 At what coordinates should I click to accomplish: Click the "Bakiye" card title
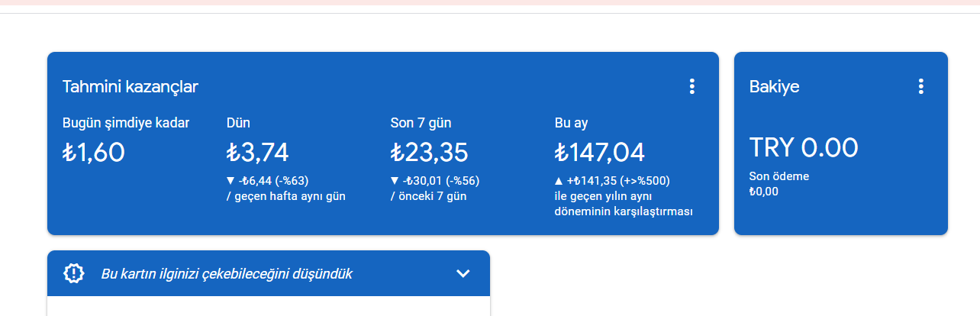coord(774,87)
